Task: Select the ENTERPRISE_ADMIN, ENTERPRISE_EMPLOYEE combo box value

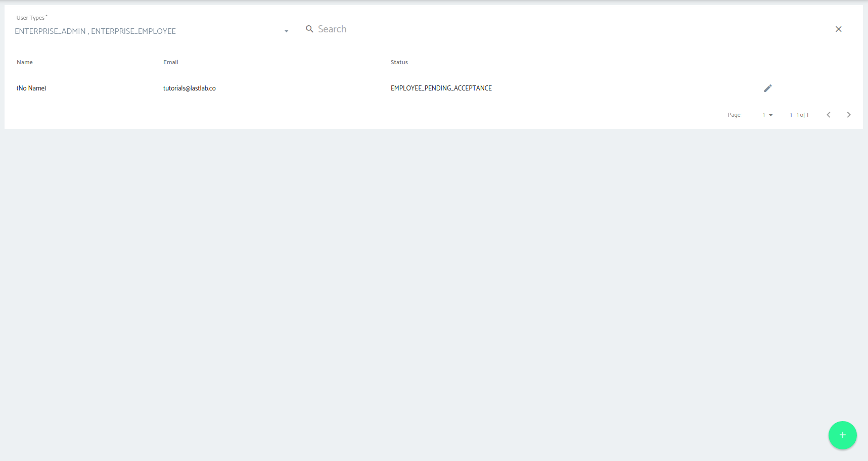Action: point(96,31)
